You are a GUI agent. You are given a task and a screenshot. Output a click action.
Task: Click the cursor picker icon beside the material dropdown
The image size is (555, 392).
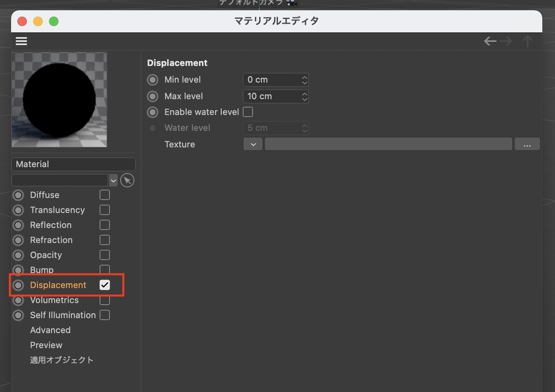127,181
